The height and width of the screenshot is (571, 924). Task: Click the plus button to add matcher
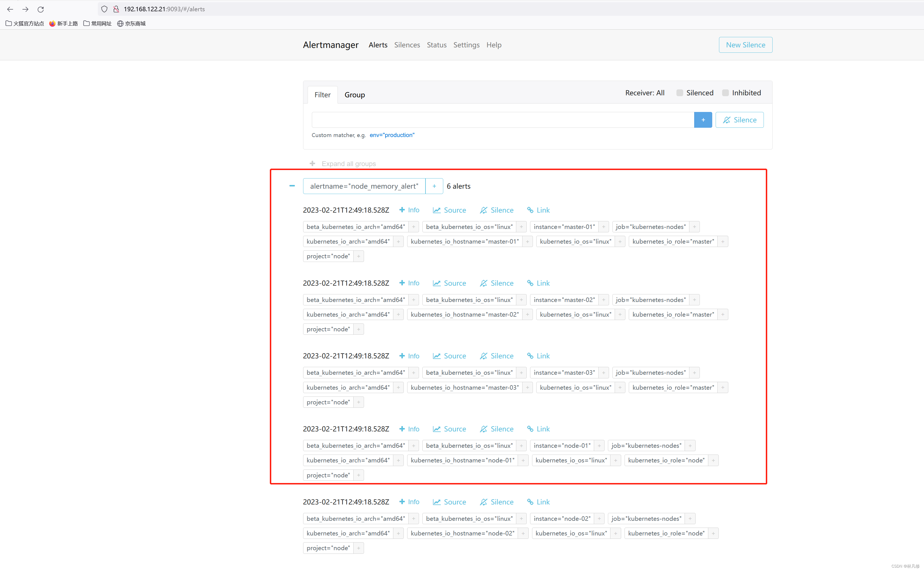702,120
